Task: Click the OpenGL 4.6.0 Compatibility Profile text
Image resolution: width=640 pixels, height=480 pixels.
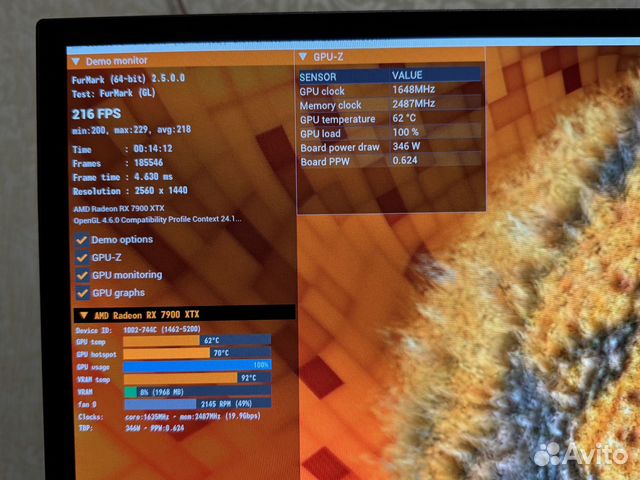Action: pos(158,220)
